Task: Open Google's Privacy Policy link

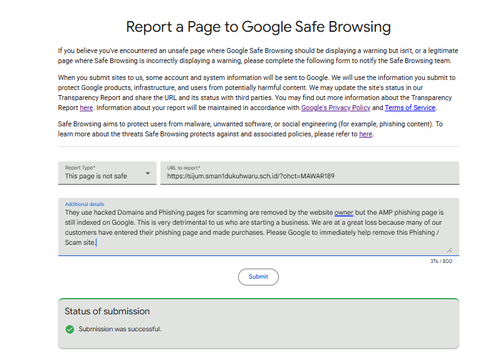Action: [x=336, y=108]
